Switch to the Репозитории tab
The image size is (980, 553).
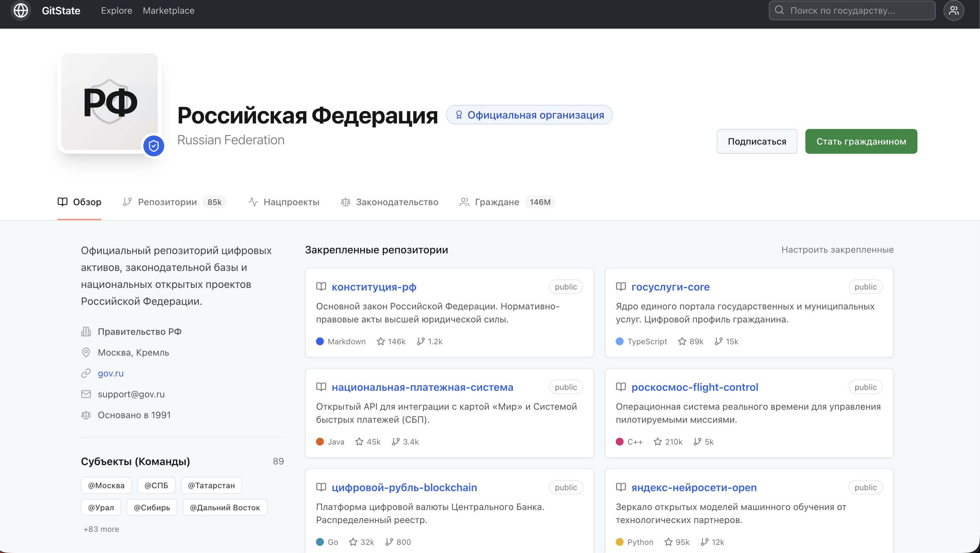[167, 202]
